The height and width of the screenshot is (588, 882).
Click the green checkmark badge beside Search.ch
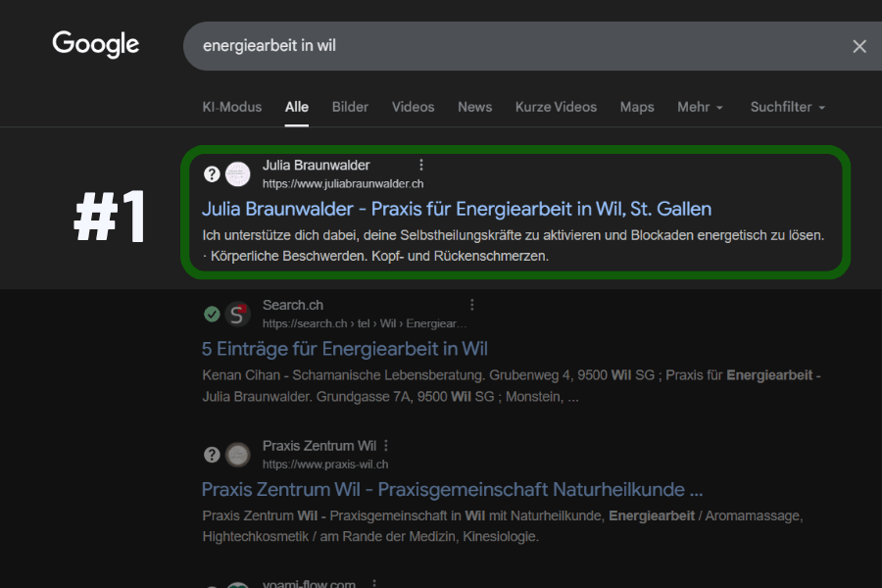point(212,314)
